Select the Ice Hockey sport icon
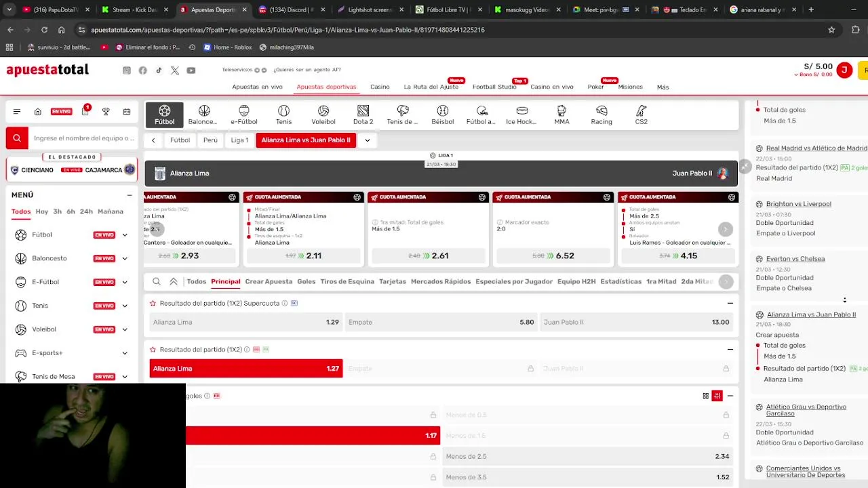Viewport: 868px width, 488px height. pos(521,115)
